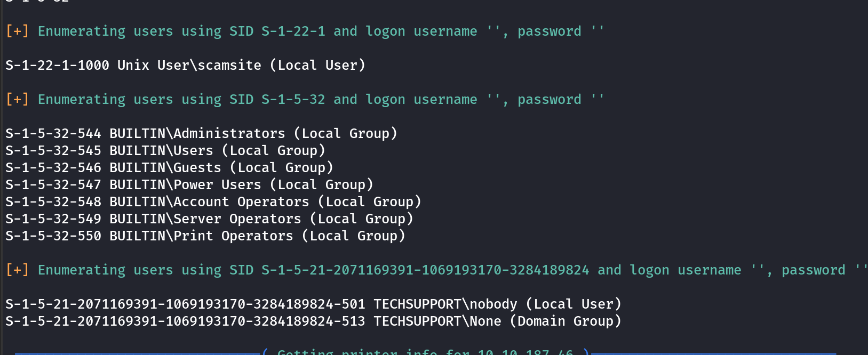This screenshot has width=868, height=355.
Task: Click the SID ending in 3284189824-501
Action: click(x=185, y=304)
